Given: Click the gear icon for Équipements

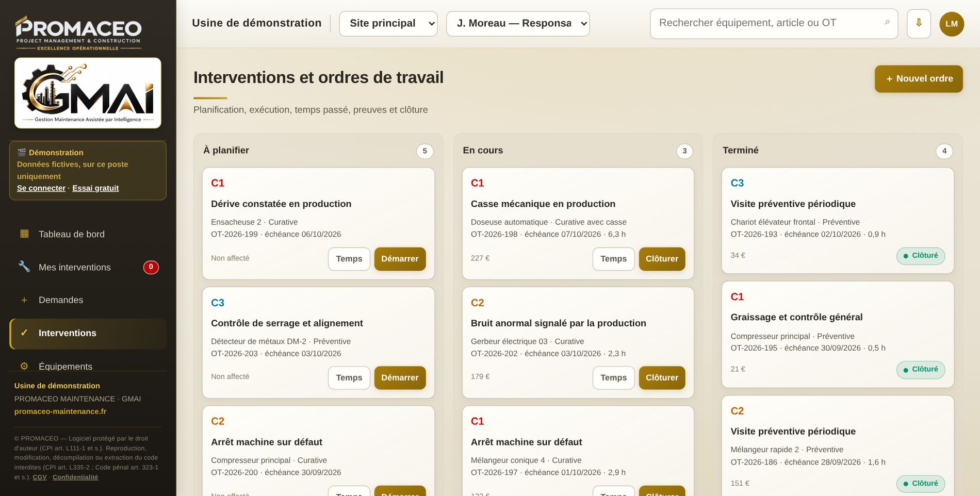Looking at the screenshot, I should [x=24, y=366].
